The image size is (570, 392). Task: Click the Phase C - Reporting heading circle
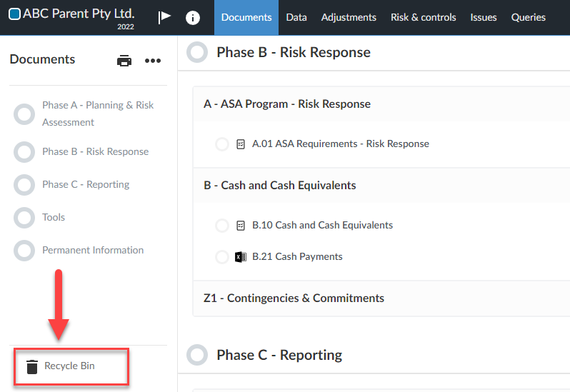click(196, 355)
